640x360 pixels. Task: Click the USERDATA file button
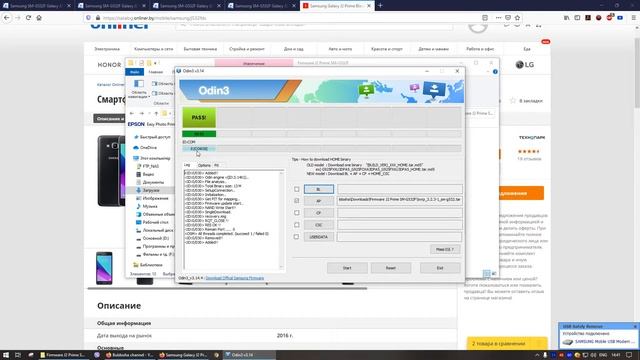(318, 237)
